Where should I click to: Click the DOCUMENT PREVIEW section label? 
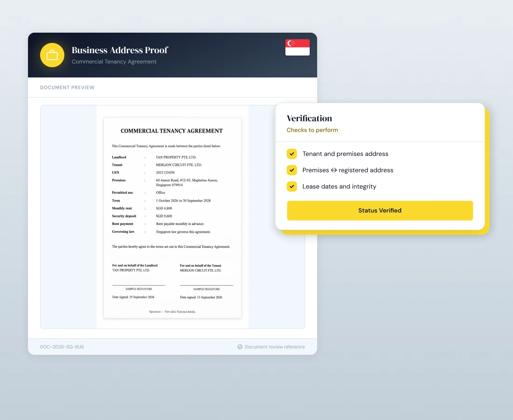(67, 87)
